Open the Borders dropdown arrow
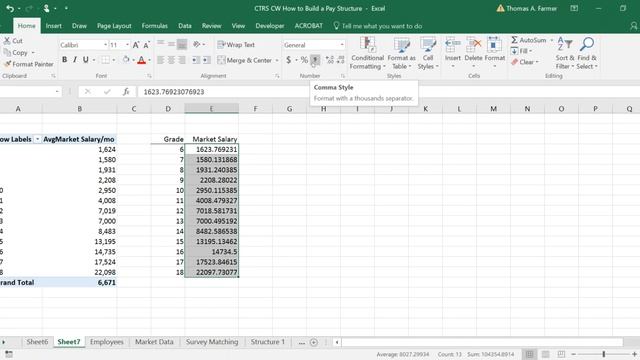The image size is (640, 360). (x=114, y=60)
